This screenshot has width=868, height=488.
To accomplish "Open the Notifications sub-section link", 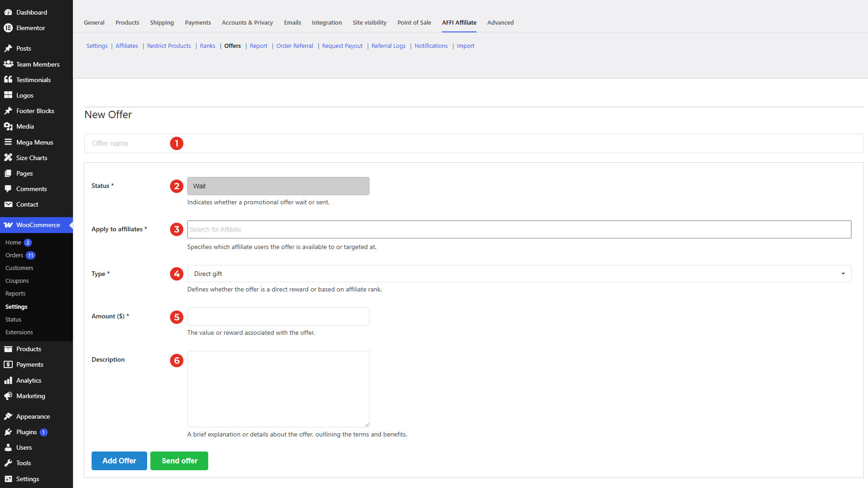I will pyautogui.click(x=431, y=46).
